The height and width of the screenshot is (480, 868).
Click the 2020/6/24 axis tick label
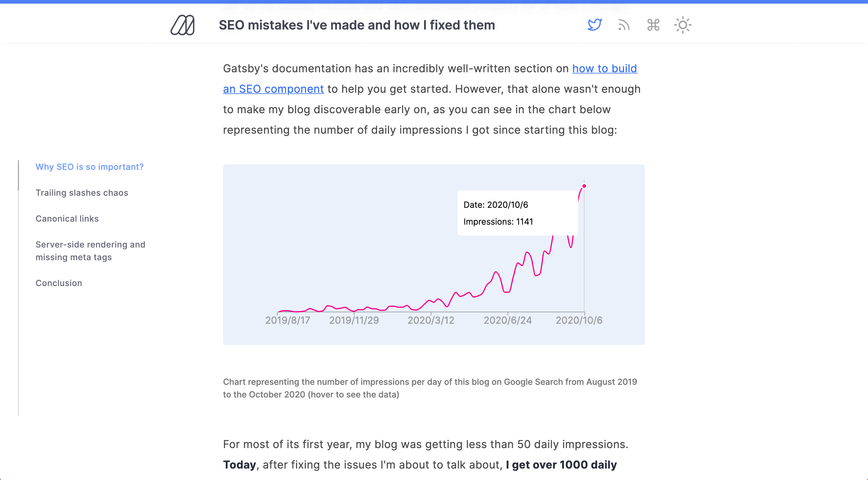[x=508, y=320]
